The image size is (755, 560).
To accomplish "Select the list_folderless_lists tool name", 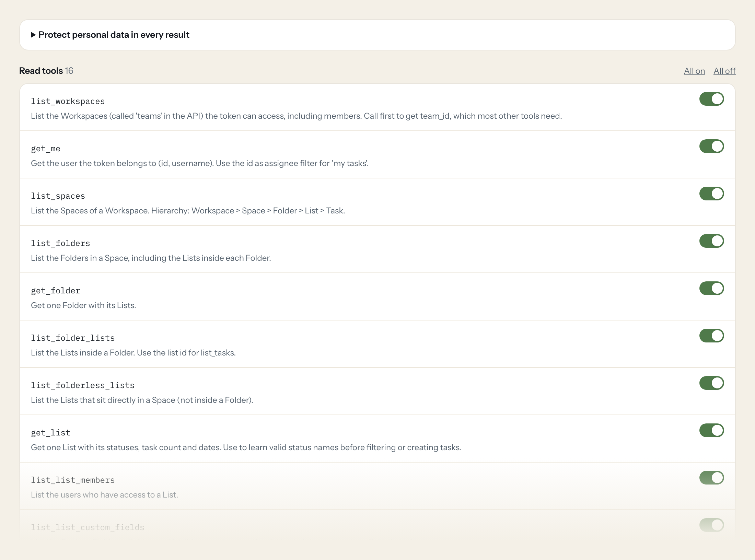I will coord(83,385).
